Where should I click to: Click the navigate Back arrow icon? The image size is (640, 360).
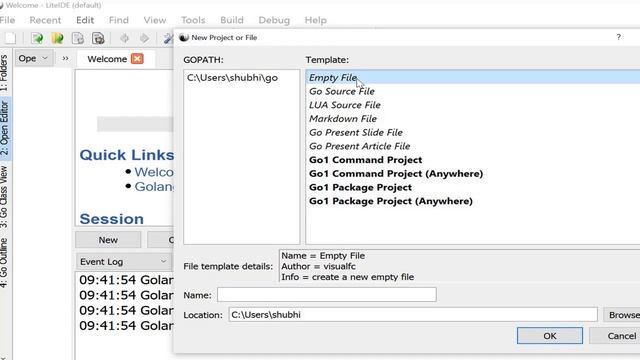coord(124,38)
